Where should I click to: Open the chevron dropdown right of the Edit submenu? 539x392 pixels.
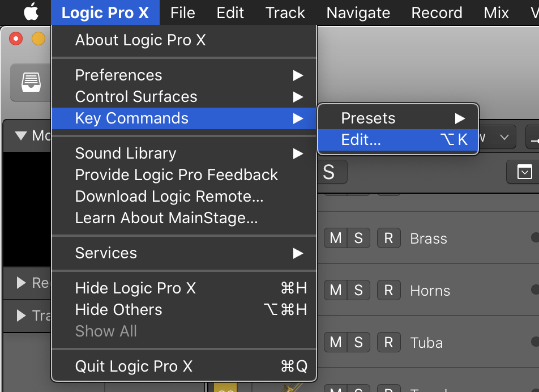click(504, 137)
